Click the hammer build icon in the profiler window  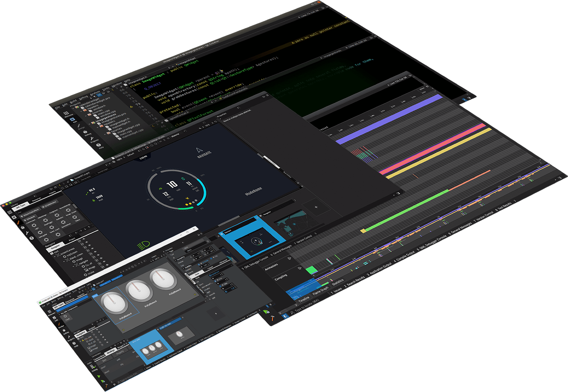click(x=272, y=318)
